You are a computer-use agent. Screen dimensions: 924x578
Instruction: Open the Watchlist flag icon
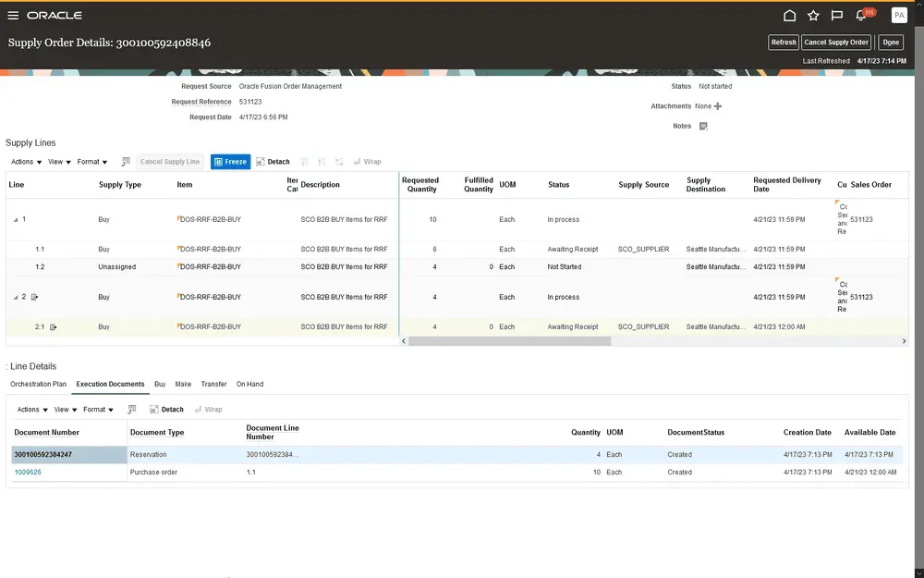[x=837, y=16]
